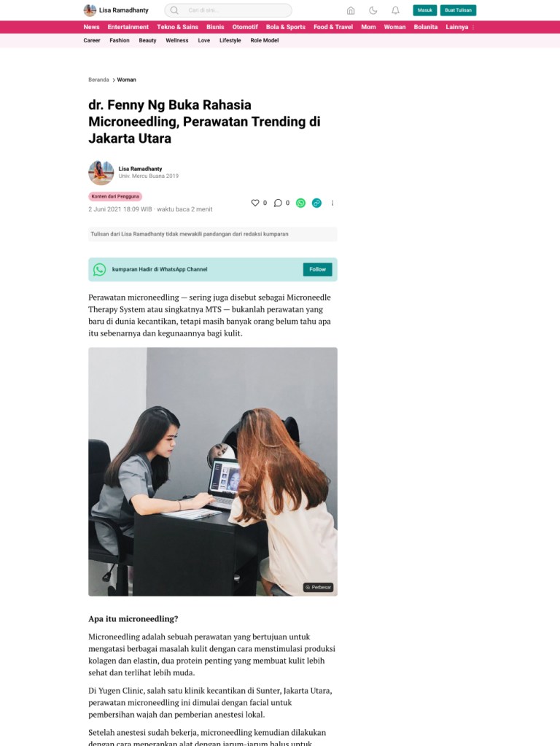The height and width of the screenshot is (746, 560).
Task: Expand Lainnya menu in navigation bar
Action: [456, 27]
